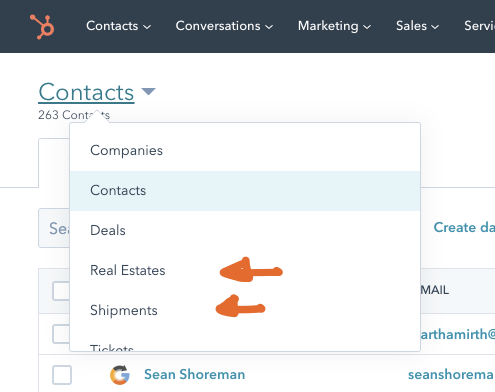The height and width of the screenshot is (392, 495).
Task: Toggle the select-all checkbox in table header
Action: tap(61, 291)
